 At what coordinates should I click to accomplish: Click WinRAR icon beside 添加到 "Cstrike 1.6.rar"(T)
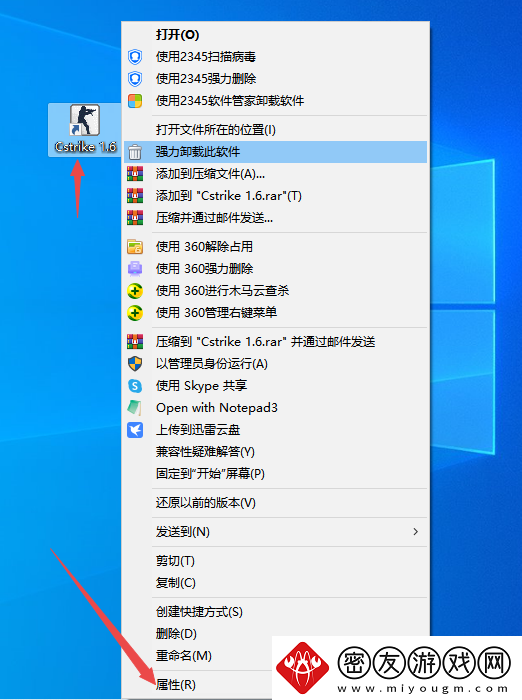coord(135,196)
